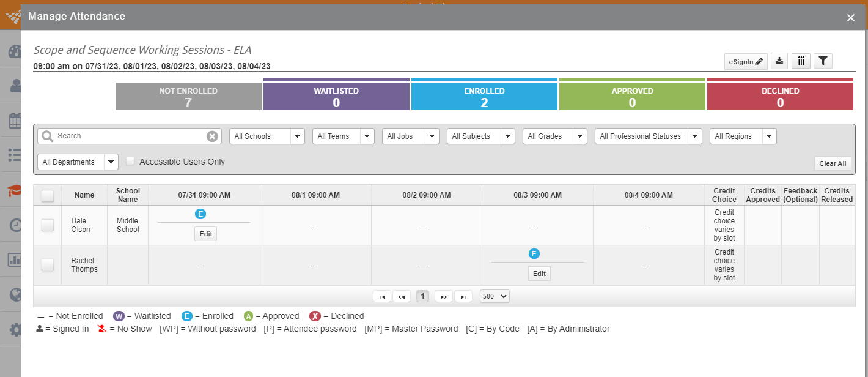The width and height of the screenshot is (868, 377).
Task: Click the search magnifier icon
Action: (x=48, y=136)
